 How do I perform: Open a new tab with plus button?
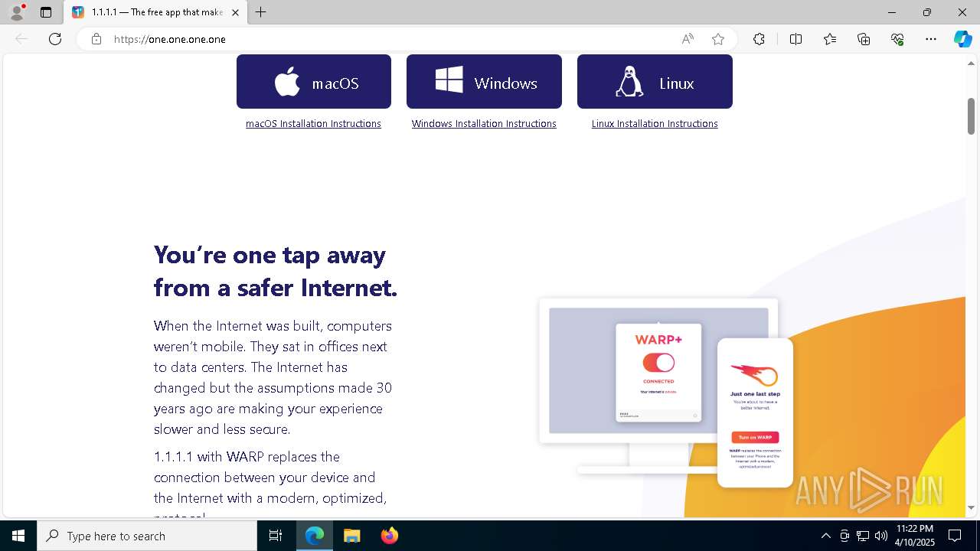coord(261,12)
